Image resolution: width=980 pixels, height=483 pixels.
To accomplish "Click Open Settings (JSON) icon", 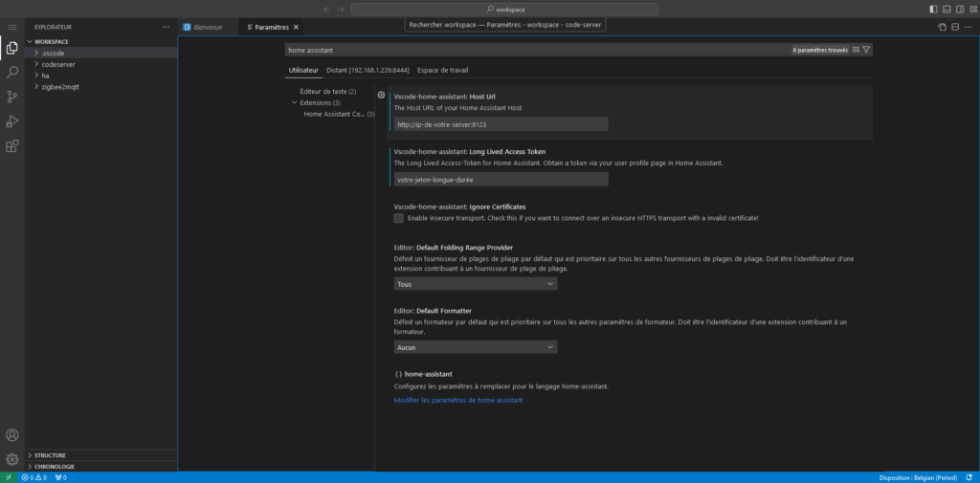I will tap(942, 27).
